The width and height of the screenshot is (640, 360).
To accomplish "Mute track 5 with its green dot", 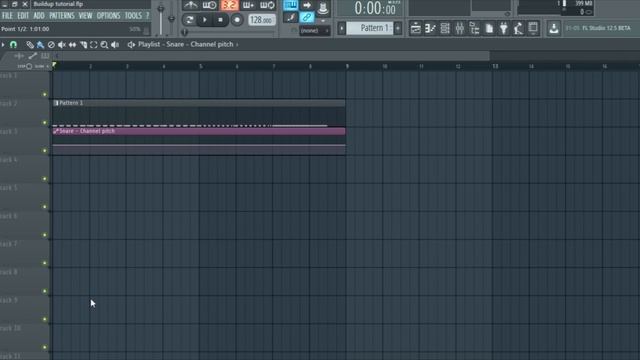I will (45, 207).
